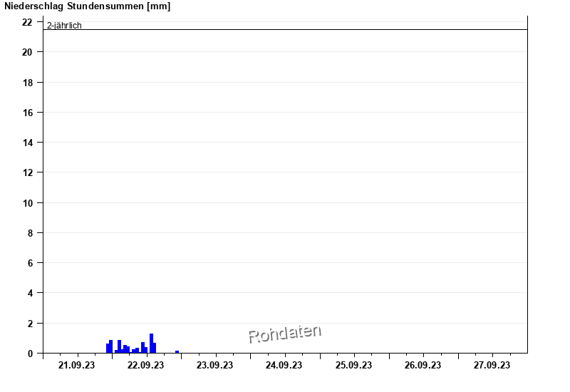This screenshot has height=392, width=570.
Task: Click y-axis value 6
Action: (30, 263)
